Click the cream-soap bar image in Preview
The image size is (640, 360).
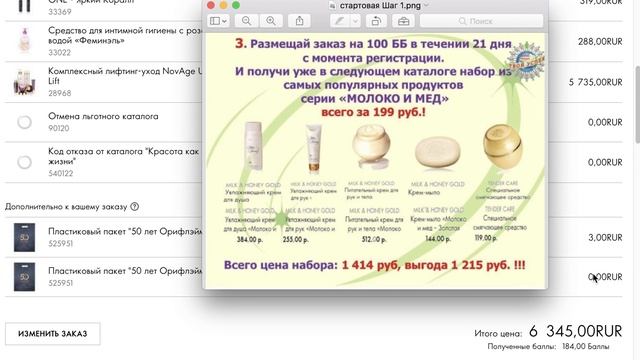pyautogui.click(x=438, y=152)
